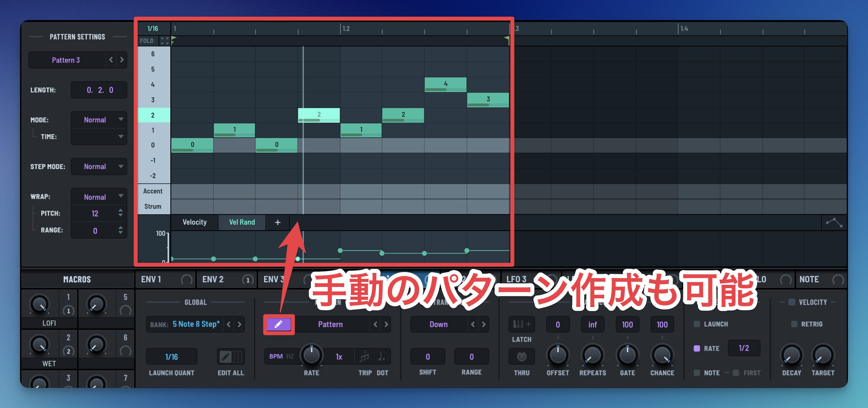This screenshot has height=408, width=868.
Task: Open the 1/2 rate value selector
Action: 744,348
